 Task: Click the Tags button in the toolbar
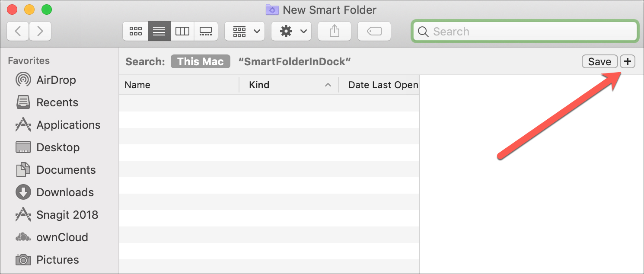[x=374, y=31]
